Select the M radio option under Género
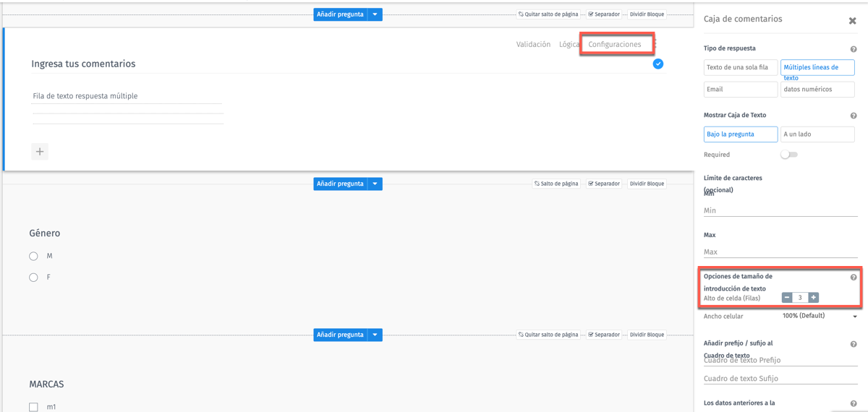 click(x=33, y=257)
